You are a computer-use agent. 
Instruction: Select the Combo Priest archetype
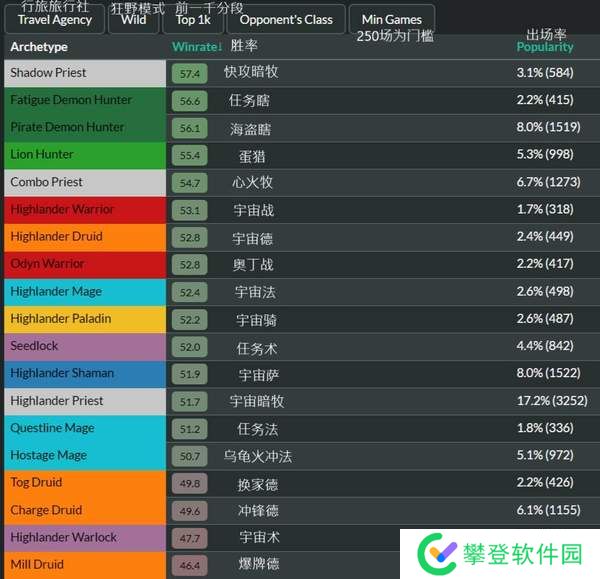(x=85, y=183)
